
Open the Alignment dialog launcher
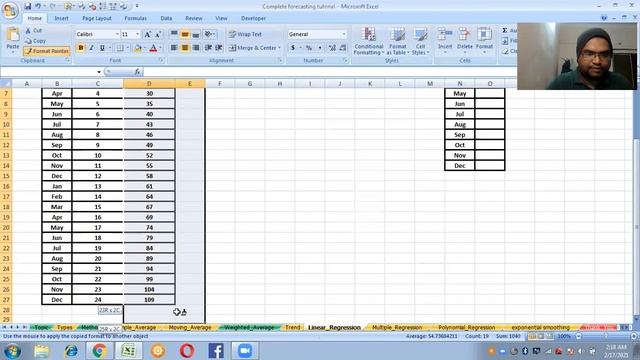coord(280,60)
